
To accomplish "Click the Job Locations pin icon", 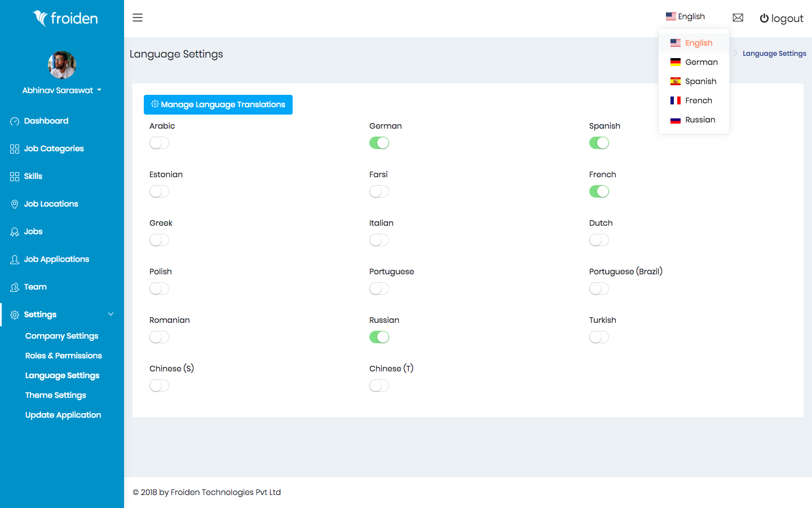I will click(15, 204).
